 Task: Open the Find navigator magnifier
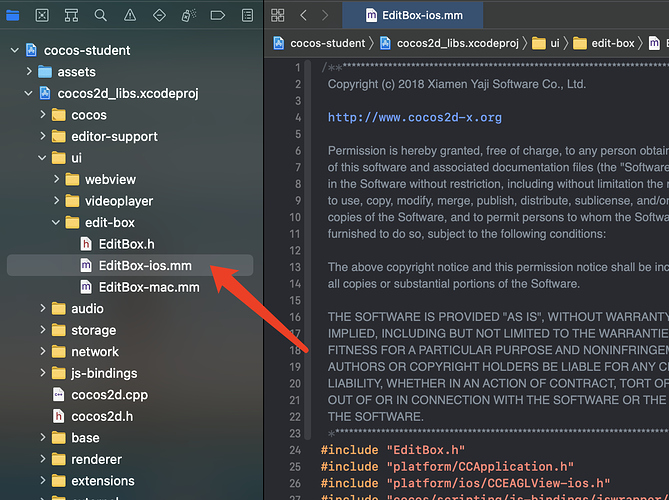pos(101,16)
